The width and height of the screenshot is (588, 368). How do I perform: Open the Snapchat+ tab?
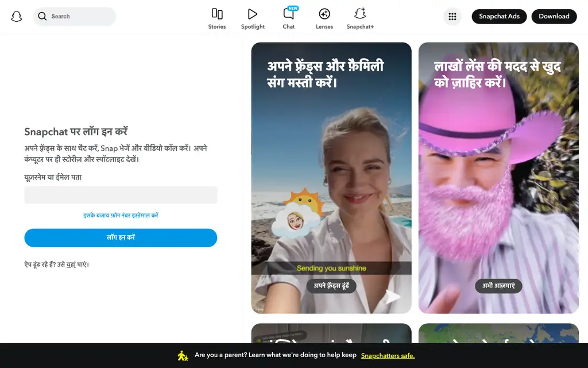coord(360,19)
